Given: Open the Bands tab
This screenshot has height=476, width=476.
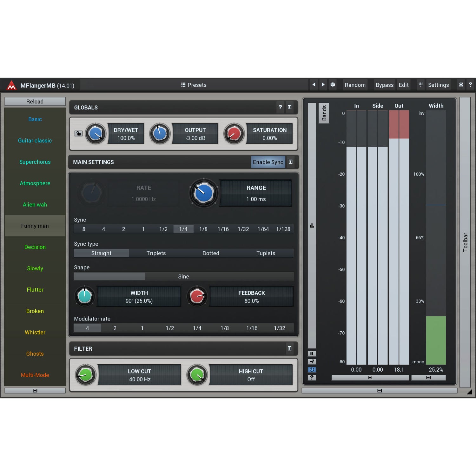Looking at the screenshot, I should [324, 113].
